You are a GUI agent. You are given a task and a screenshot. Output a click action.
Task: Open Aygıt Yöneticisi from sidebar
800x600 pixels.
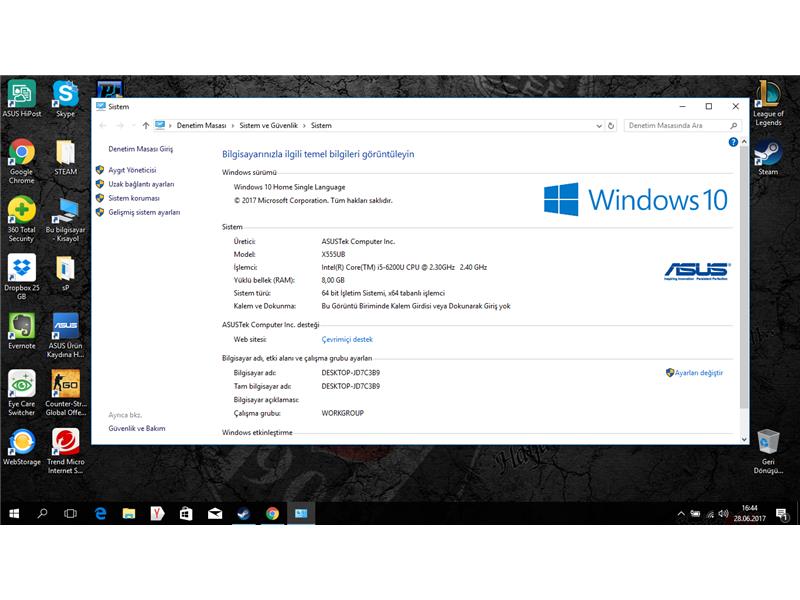click(132, 170)
